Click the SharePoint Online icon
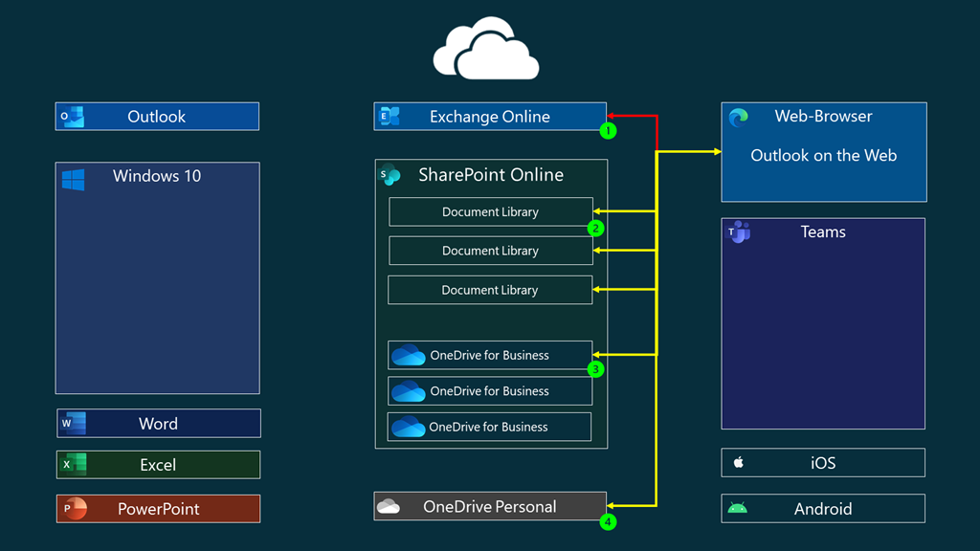 pos(390,175)
